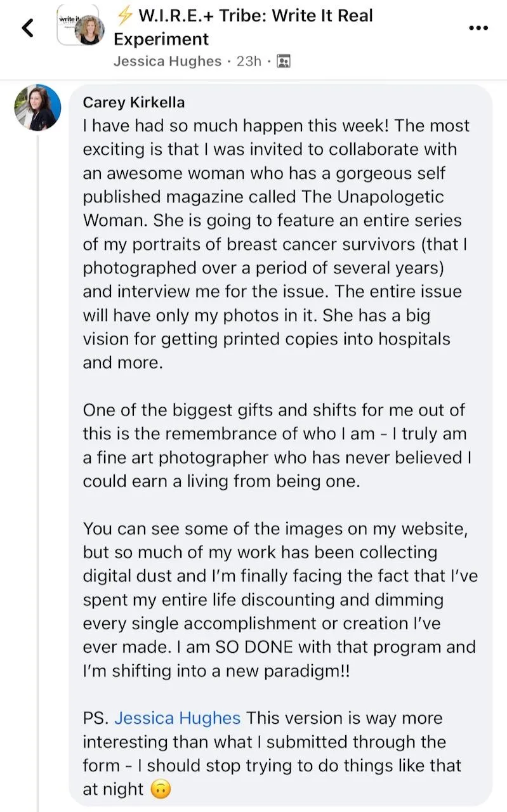This screenshot has height=812, width=507.
Task: Follow the blue Jessica Hughes mention link
Action: click(178, 718)
